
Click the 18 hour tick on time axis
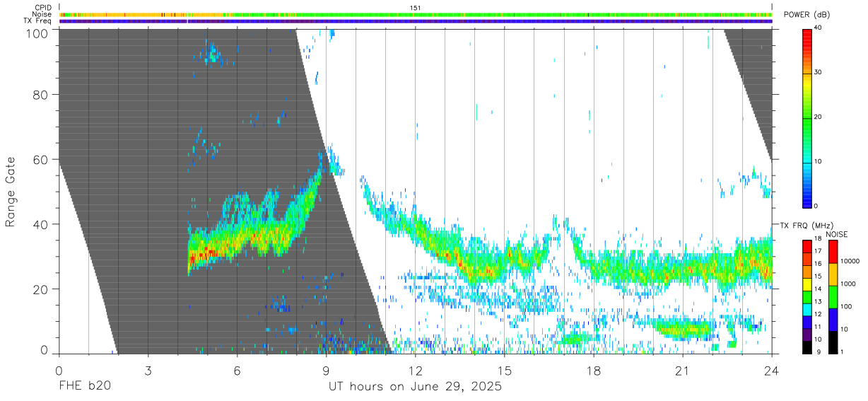click(x=594, y=370)
